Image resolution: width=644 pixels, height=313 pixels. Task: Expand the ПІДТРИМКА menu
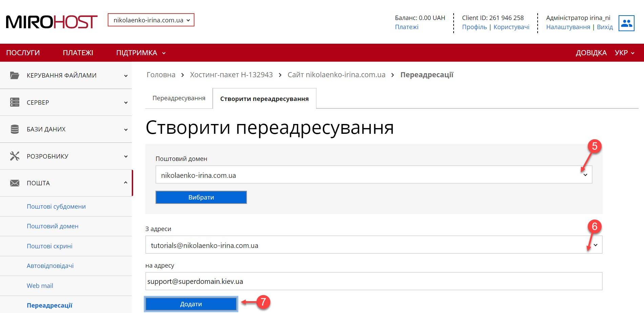(x=141, y=53)
